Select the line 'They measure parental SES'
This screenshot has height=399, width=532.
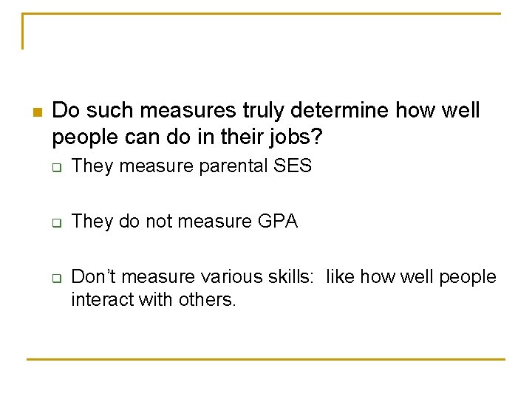click(x=191, y=166)
